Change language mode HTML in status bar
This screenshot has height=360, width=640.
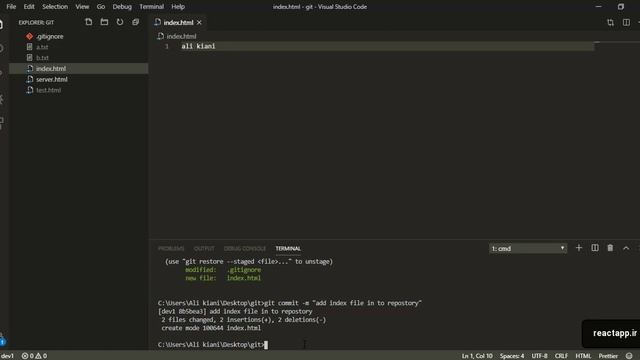(x=583, y=356)
